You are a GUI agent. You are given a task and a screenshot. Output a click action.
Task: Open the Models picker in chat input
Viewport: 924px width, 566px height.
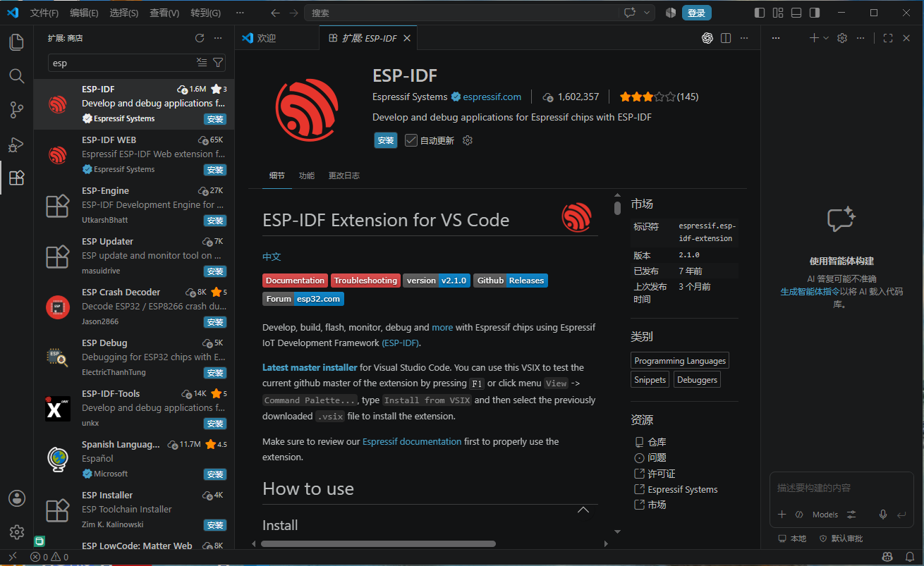(x=825, y=515)
